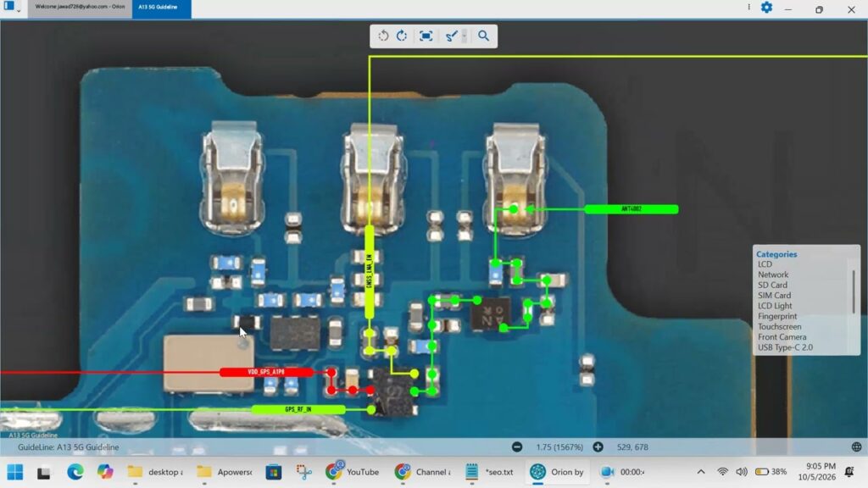868x488 pixels.
Task: Open the search magnifier tool
Action: (x=483, y=36)
